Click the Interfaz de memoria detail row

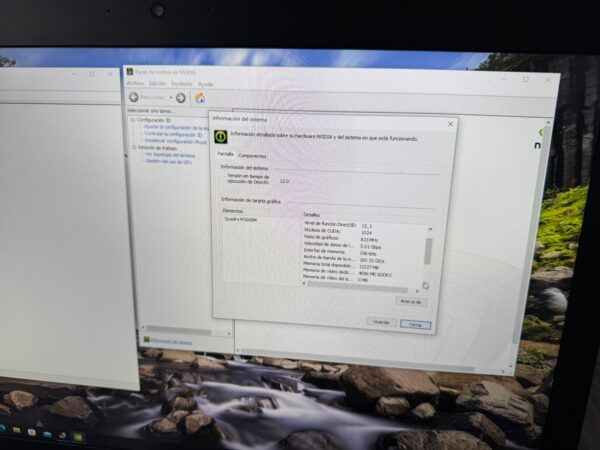[x=340, y=252]
